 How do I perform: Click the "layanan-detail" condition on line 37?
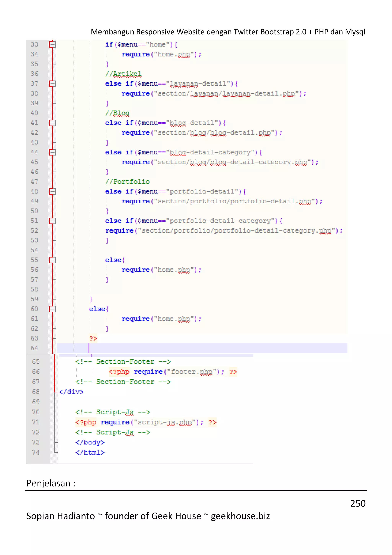pos(172,84)
